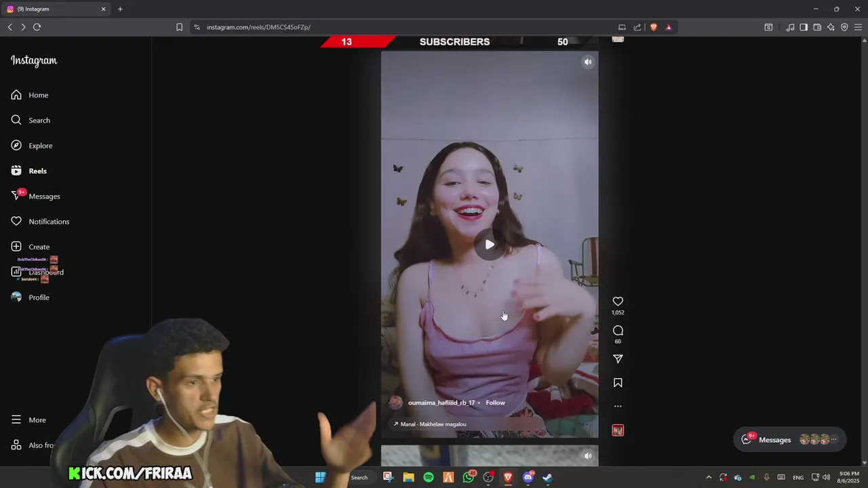Viewport: 868px width, 488px height.
Task: Toggle the browser sidebar panel
Action: point(804,27)
